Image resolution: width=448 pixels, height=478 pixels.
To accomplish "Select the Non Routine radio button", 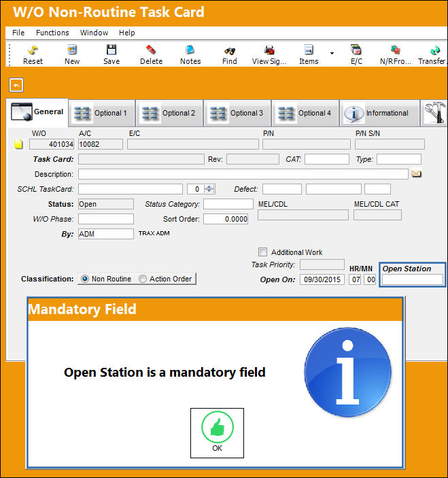I will coord(85,279).
